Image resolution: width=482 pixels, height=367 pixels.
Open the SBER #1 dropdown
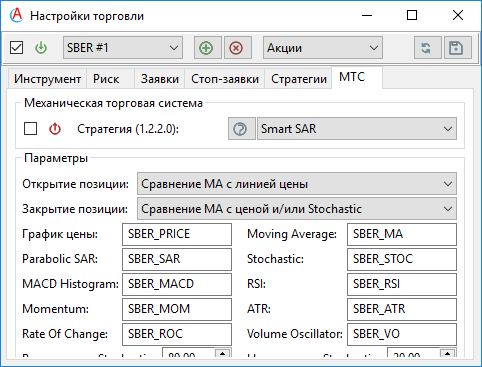click(x=123, y=48)
